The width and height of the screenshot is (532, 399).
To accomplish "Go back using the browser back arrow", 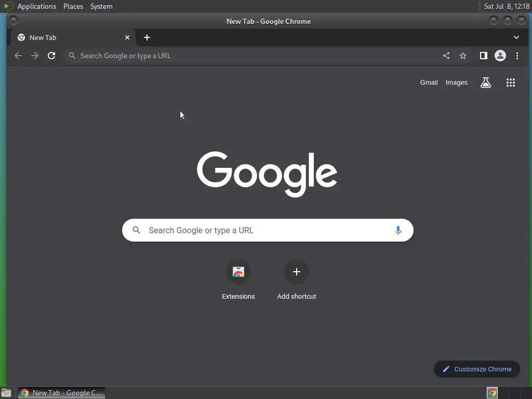I will point(18,56).
